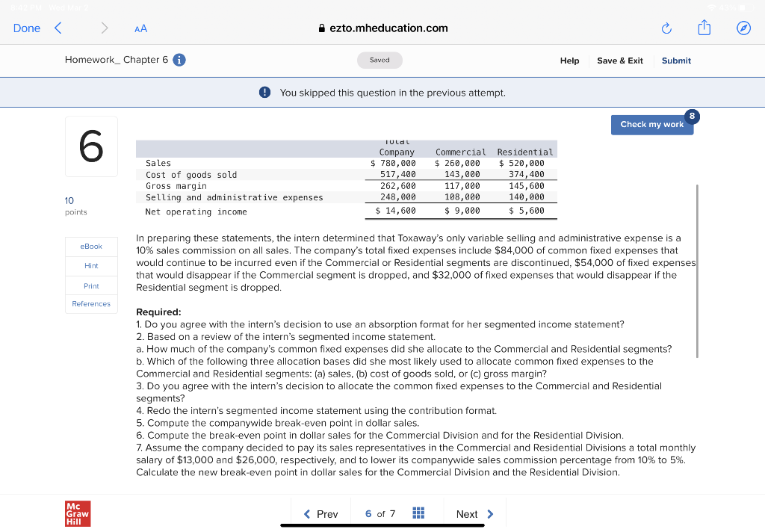Click the padlock icon in the address bar

[x=321, y=28]
